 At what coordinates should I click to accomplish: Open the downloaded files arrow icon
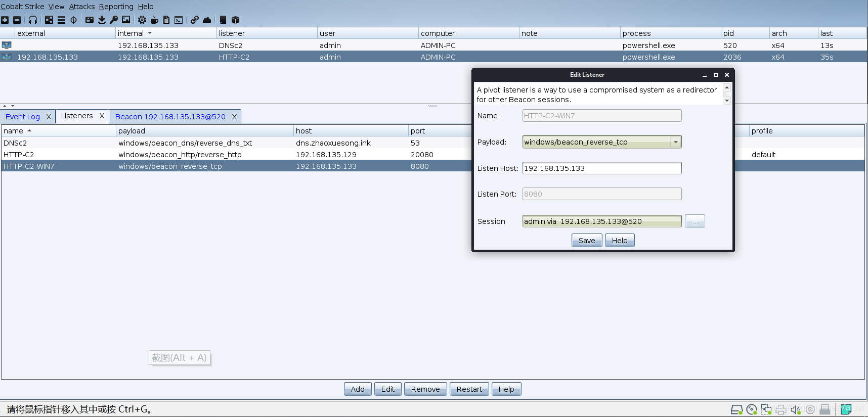(102, 20)
